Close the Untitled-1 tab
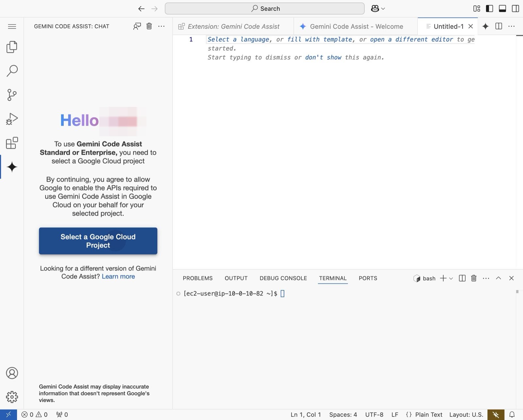 point(471,26)
